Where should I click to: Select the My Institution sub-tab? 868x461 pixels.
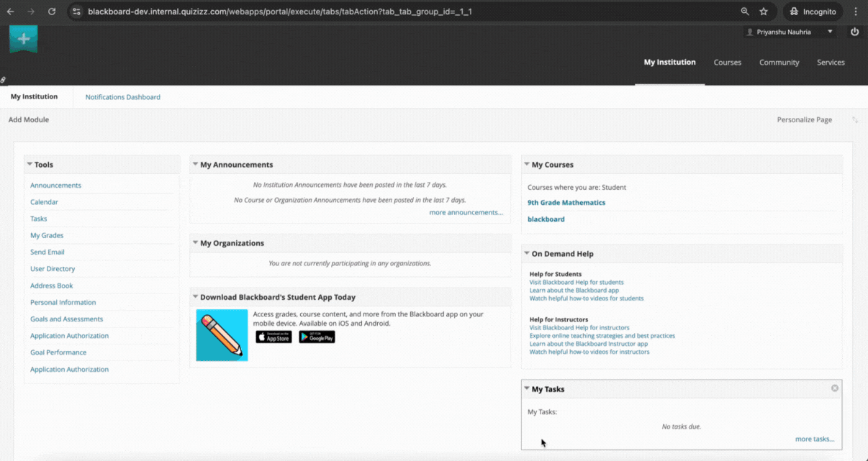pos(35,97)
